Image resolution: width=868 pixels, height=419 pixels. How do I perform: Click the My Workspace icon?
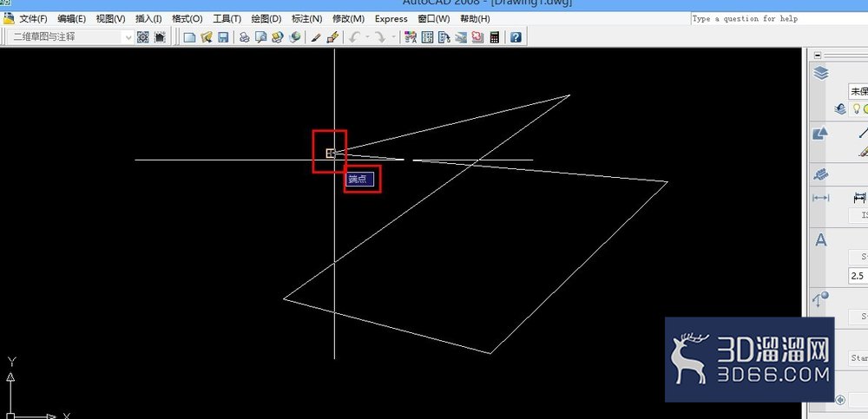pyautogui.click(x=160, y=37)
